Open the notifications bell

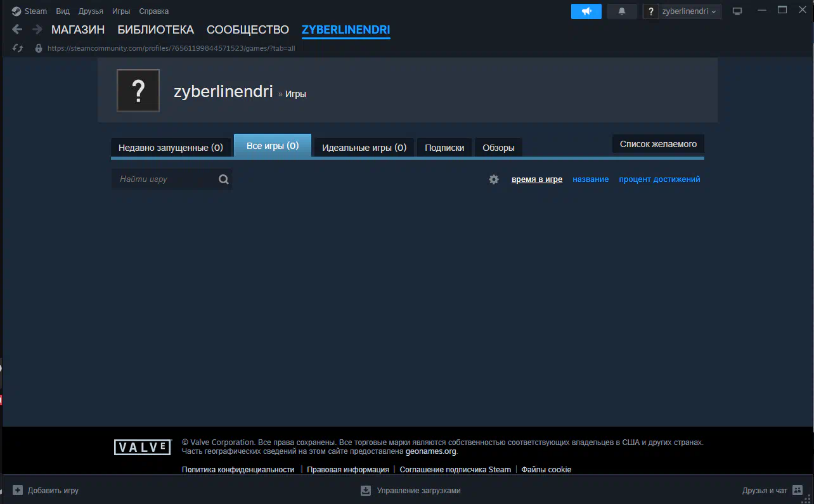coord(622,11)
